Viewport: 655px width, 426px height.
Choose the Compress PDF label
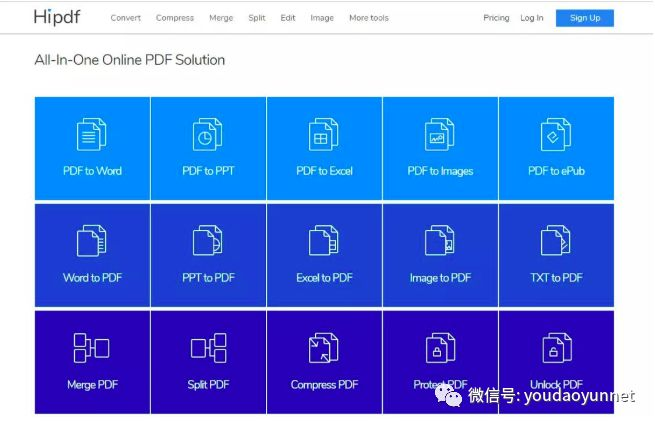(x=325, y=385)
